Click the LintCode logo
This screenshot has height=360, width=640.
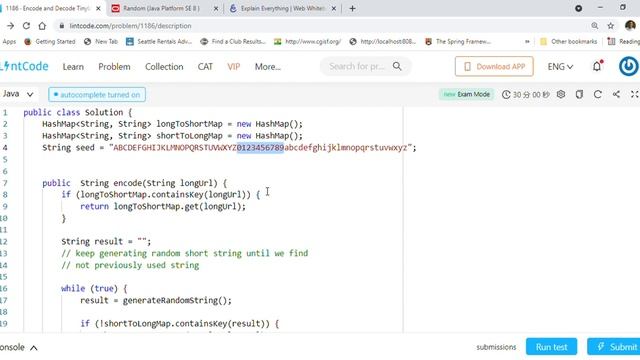click(x=24, y=66)
